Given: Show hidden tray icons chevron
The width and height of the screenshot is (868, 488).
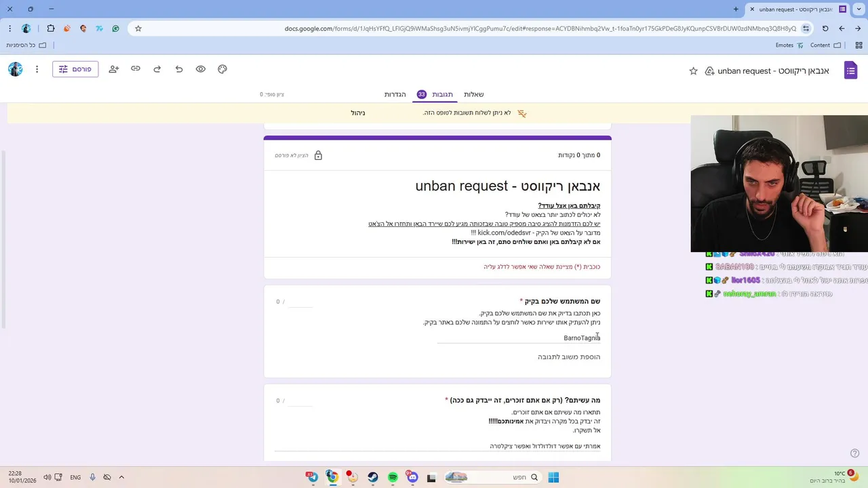Looking at the screenshot, I should 121,477.
